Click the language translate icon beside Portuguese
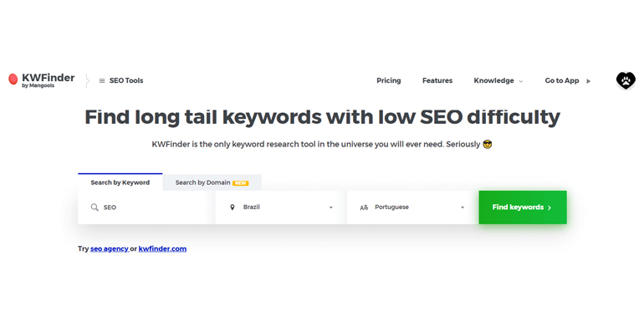The height and width of the screenshot is (323, 644). click(x=364, y=208)
